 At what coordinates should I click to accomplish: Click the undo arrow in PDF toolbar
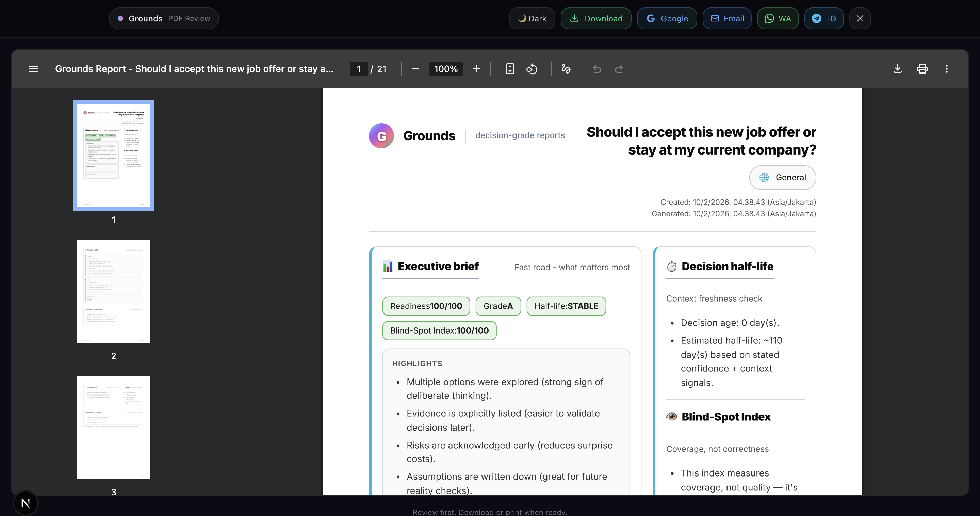point(597,69)
